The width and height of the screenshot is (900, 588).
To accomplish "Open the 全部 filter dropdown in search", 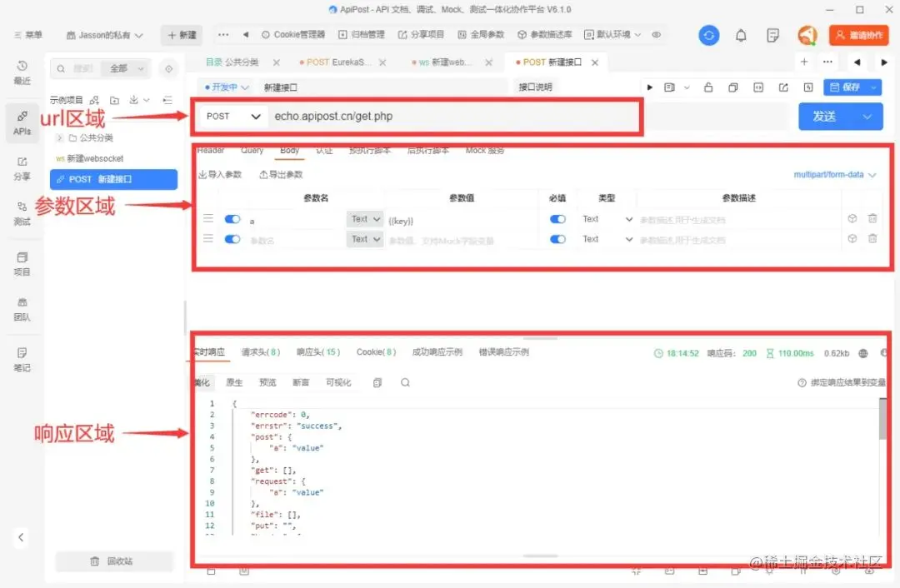I will click(127, 69).
